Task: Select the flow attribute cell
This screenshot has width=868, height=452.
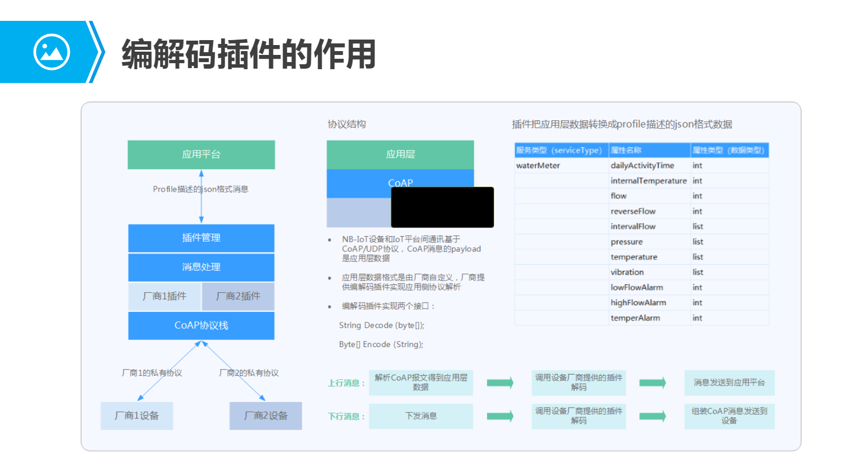Action: (649, 196)
